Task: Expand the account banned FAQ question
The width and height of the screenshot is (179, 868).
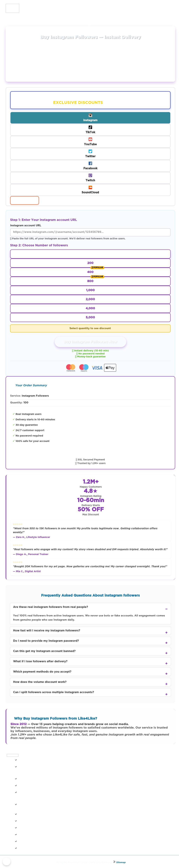Action: coord(166,653)
